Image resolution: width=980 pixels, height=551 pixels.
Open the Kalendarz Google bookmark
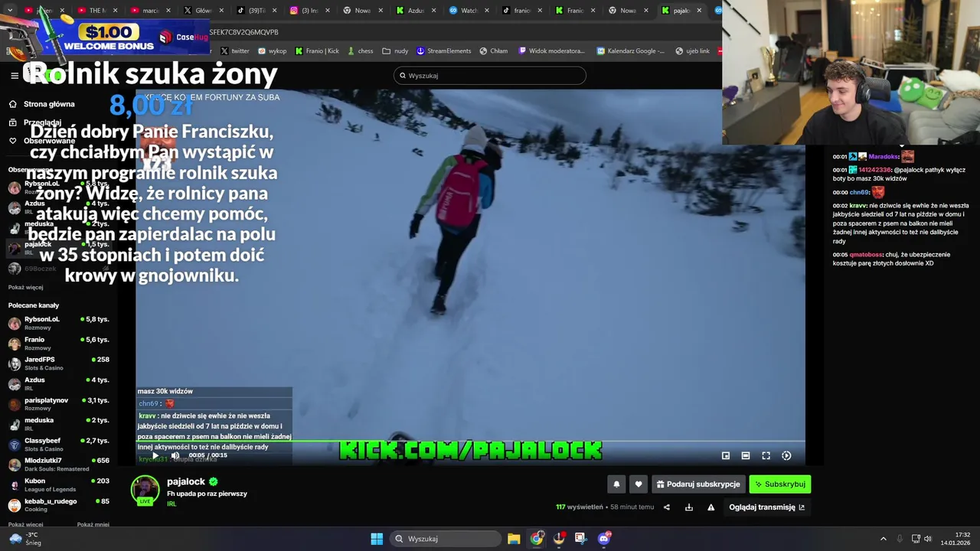pyautogui.click(x=631, y=51)
